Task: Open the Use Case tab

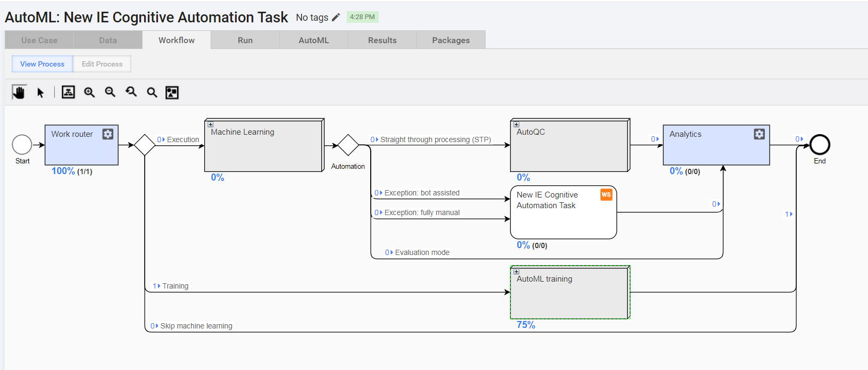Action: point(39,40)
